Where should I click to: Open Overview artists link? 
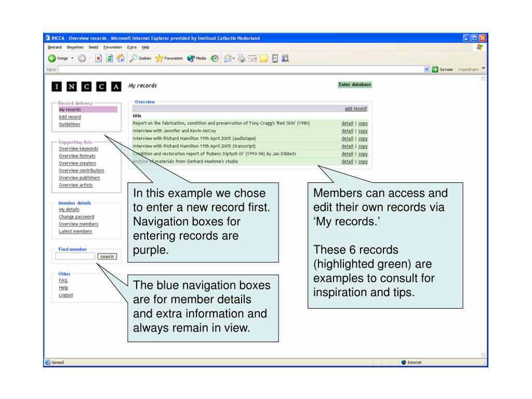pos(76,185)
